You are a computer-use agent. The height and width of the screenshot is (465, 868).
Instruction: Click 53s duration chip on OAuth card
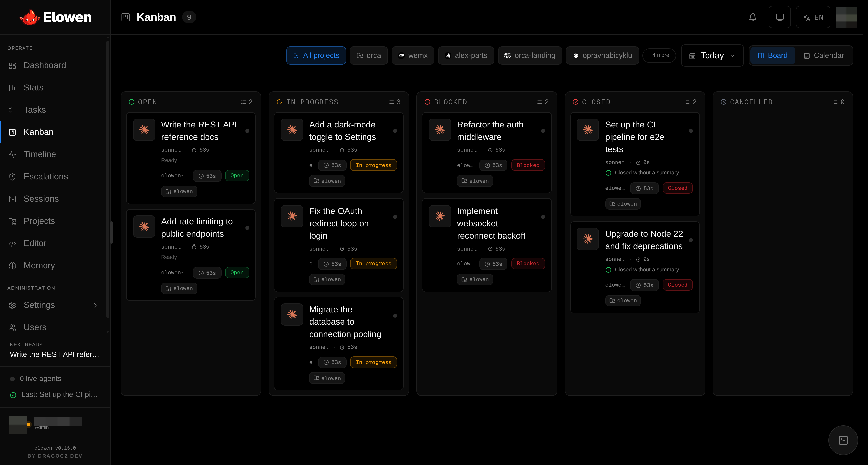[x=332, y=264]
